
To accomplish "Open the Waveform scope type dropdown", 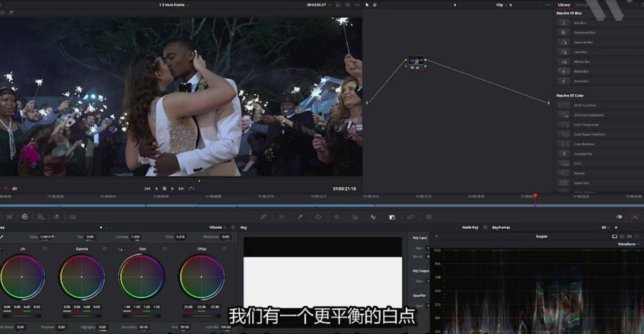I will pyautogui.click(x=628, y=244).
